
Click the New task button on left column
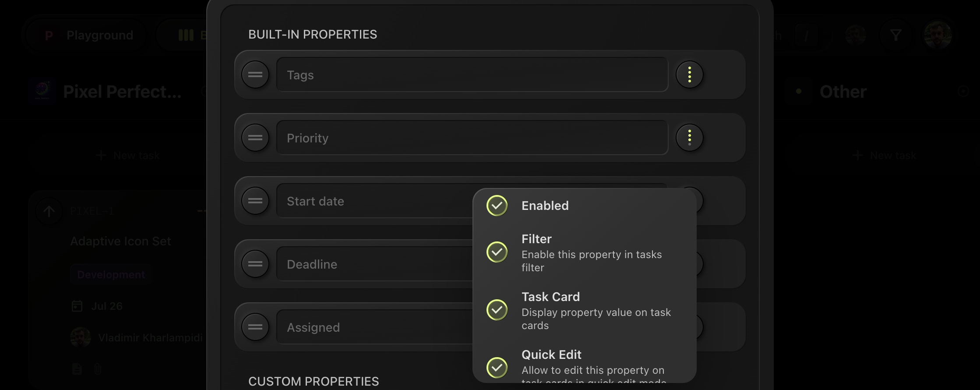(x=128, y=156)
